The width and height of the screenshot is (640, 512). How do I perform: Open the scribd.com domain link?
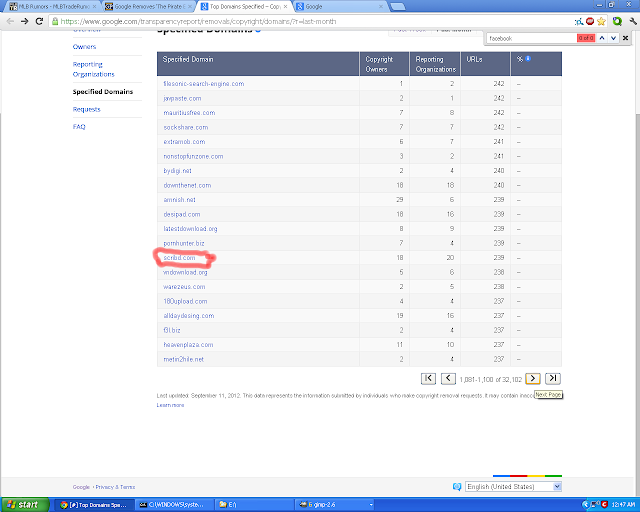point(179,258)
